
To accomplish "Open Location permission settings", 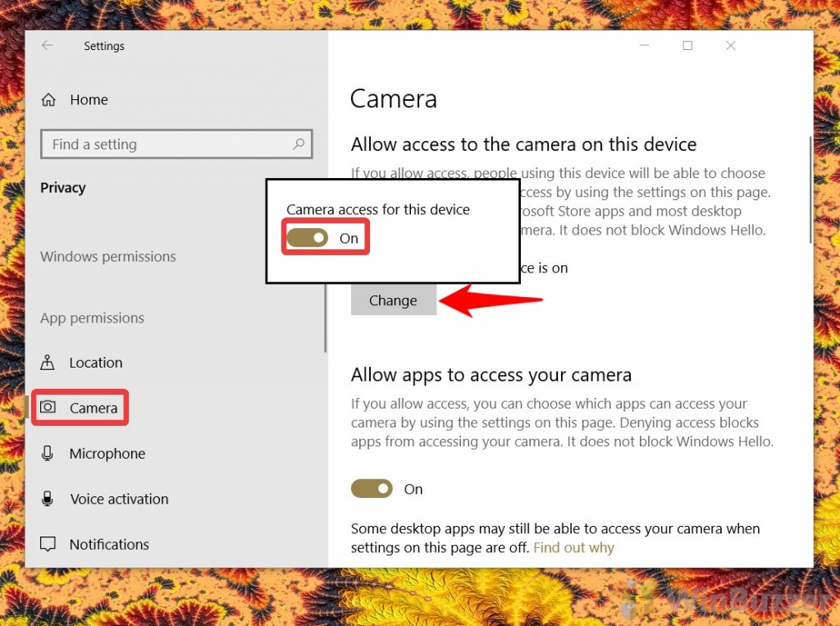I will coord(96,362).
